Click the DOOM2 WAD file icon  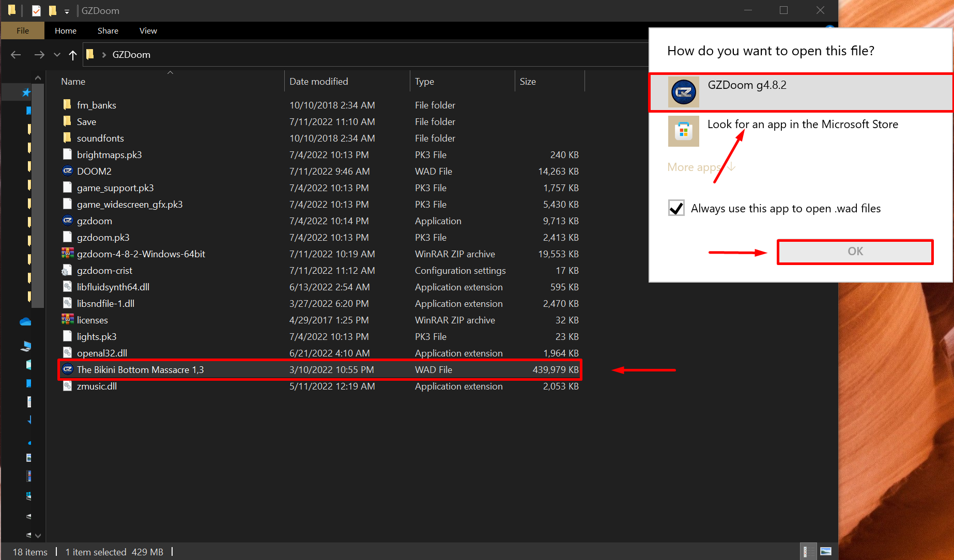click(67, 171)
